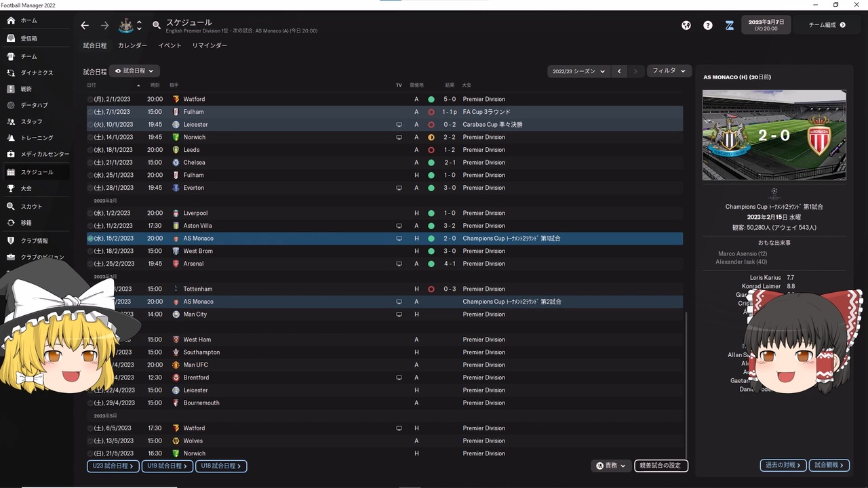Click the Champions Cup logo in match panel

774,192
